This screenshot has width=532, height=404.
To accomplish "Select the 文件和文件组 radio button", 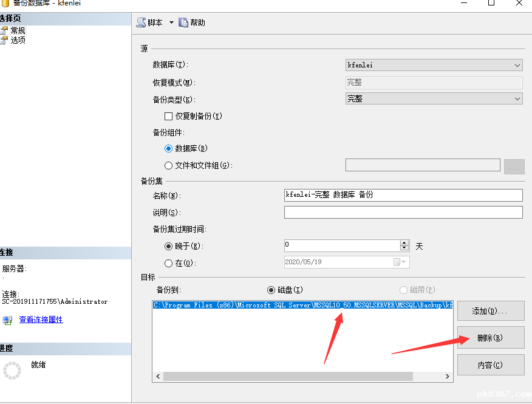I will (x=169, y=165).
